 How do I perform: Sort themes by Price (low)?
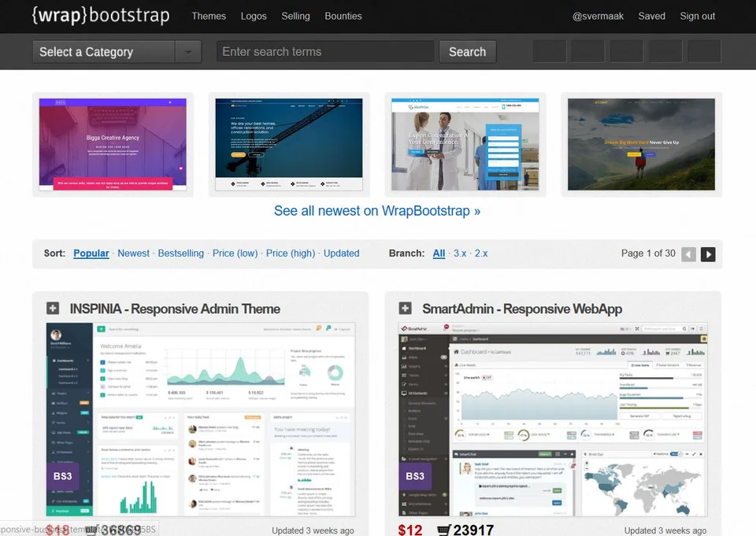pyautogui.click(x=235, y=253)
